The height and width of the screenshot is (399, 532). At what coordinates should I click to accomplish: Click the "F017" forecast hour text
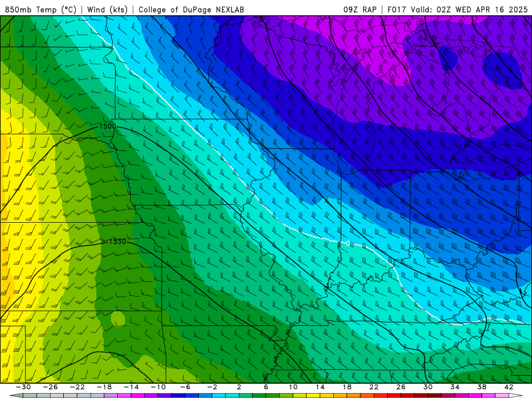(x=397, y=9)
